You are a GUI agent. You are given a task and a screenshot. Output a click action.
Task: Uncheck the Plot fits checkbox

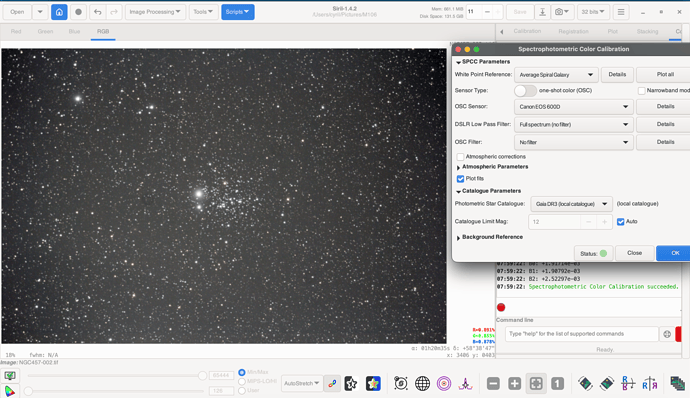460,179
